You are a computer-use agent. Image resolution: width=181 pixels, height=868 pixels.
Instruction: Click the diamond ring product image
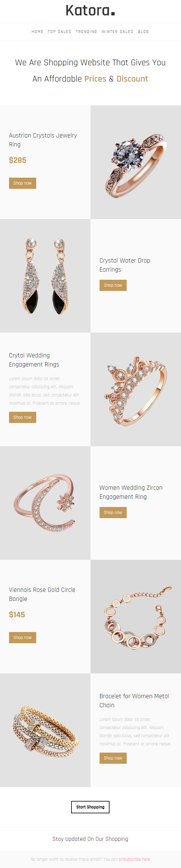(x=135, y=162)
